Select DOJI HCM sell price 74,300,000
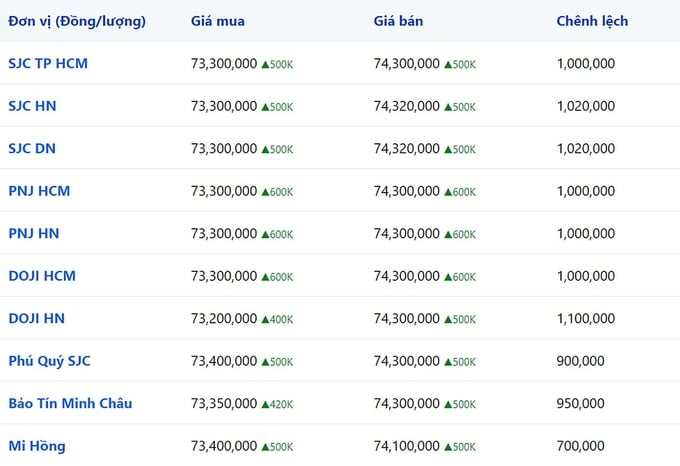680x466 pixels. [x=407, y=276]
